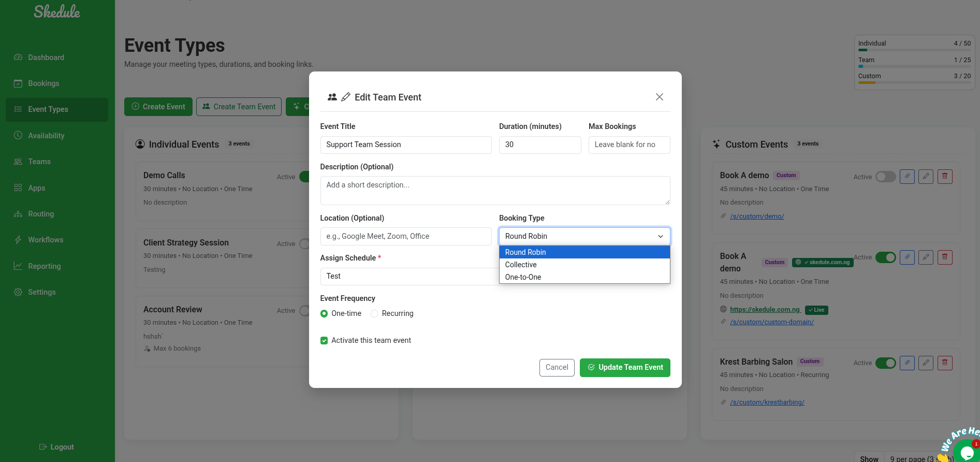Click the Custom tag on Krest Barbing Salon
Viewport: 980px width, 462px height.
click(x=810, y=362)
